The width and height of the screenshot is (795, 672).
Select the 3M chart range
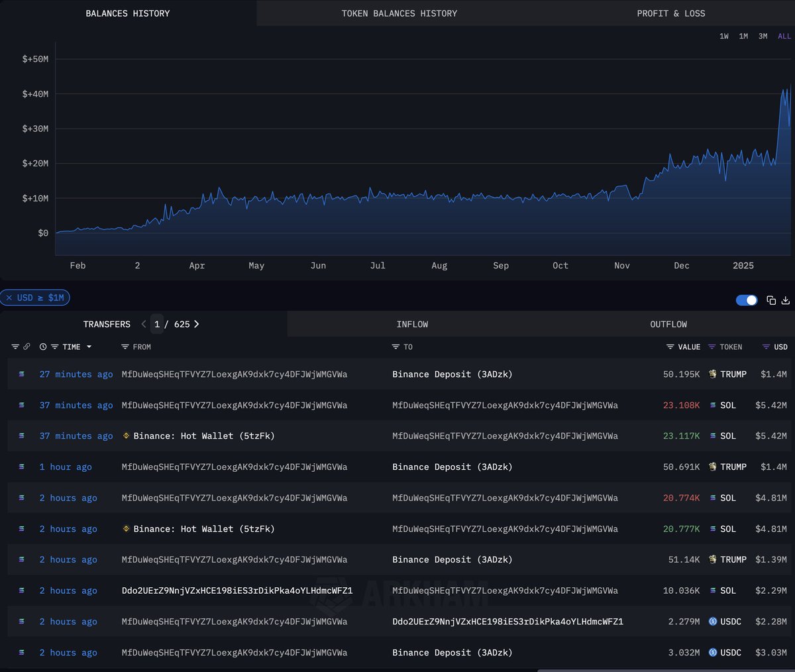[763, 36]
